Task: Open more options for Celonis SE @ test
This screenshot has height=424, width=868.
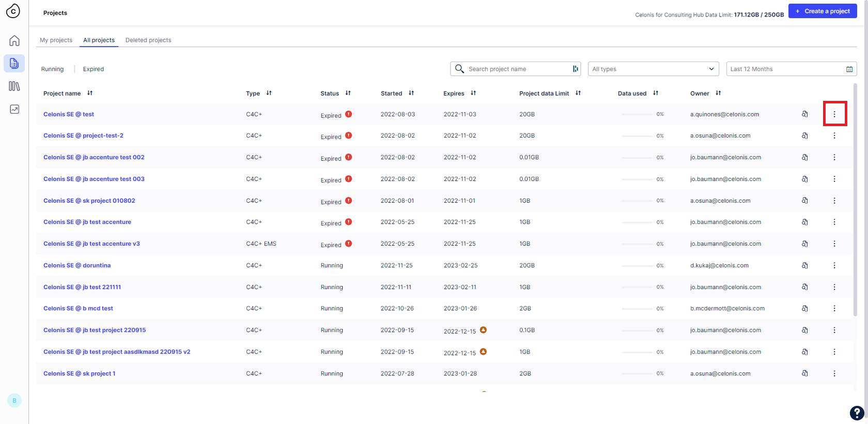Action: [x=834, y=114]
